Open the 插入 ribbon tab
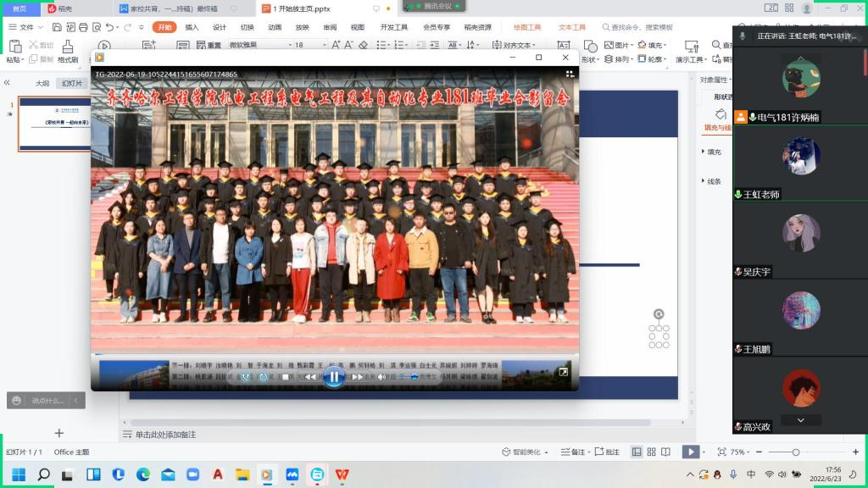Screen dimensions: 868x488 pyautogui.click(x=192, y=27)
